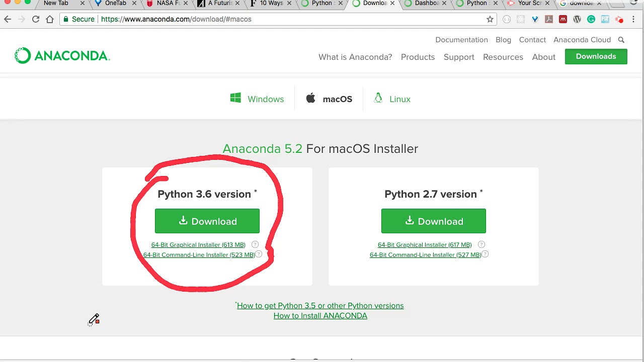
Task: Switch to the Dashboard browser tab
Action: pos(426,3)
